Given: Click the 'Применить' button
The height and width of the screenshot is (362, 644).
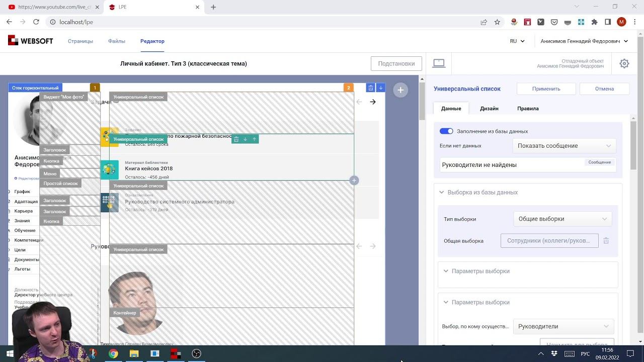Looking at the screenshot, I should click(546, 88).
